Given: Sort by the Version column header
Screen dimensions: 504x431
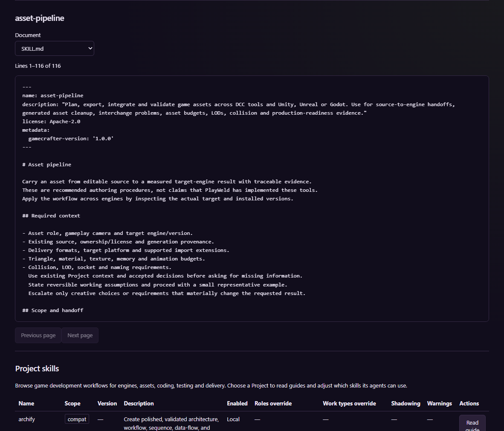Looking at the screenshot, I should 107,403.
